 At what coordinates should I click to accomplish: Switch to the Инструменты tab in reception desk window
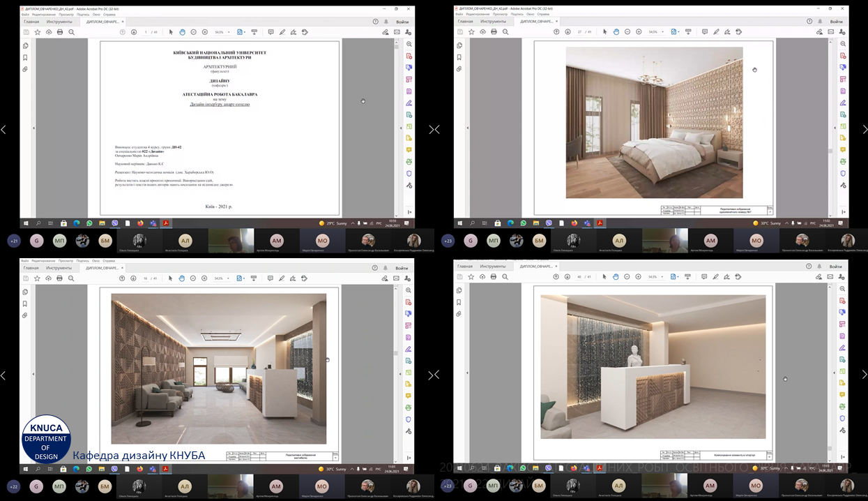pos(493,266)
